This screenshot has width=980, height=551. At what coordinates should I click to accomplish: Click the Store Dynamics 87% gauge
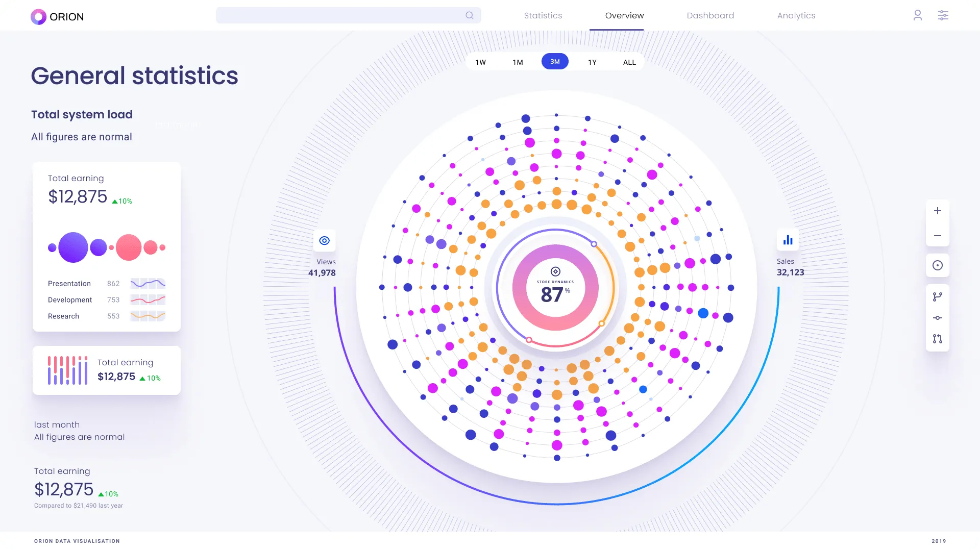pos(555,288)
